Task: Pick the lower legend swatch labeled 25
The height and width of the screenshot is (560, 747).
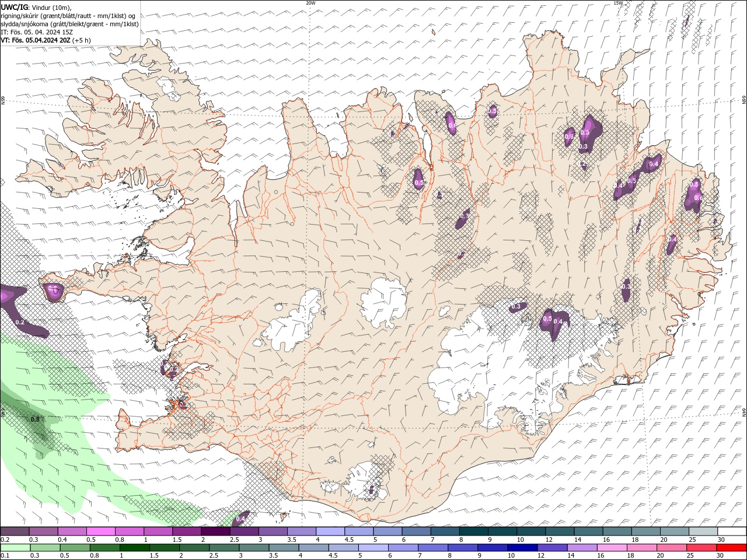Action: pyautogui.click(x=701, y=548)
